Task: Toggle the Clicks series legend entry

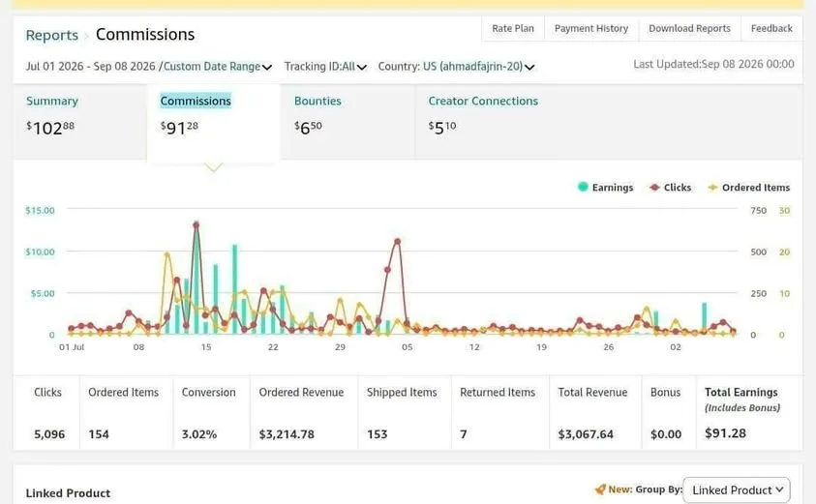Action: pos(670,188)
